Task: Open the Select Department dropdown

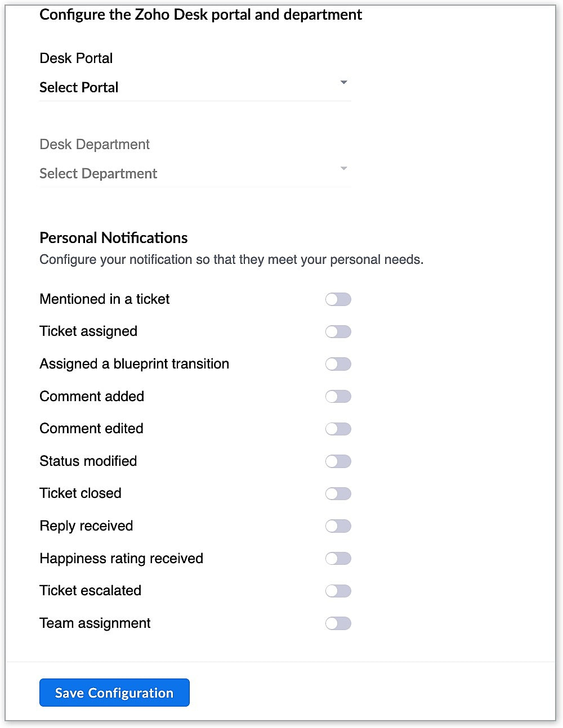Action: 191,173
